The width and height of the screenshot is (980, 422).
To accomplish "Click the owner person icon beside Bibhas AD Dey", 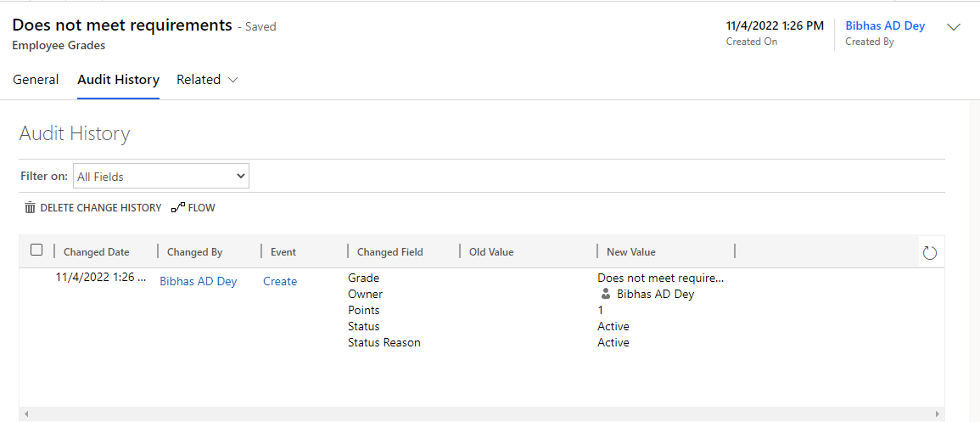I will [605, 294].
